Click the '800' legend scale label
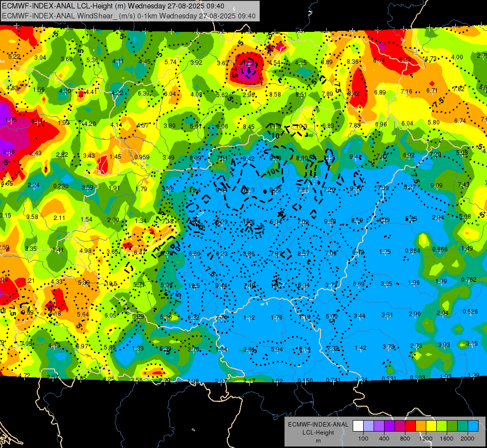The image size is (487, 448). 405,439
